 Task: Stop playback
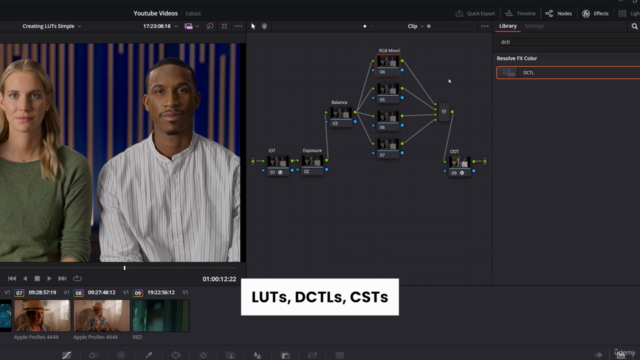coord(37,278)
